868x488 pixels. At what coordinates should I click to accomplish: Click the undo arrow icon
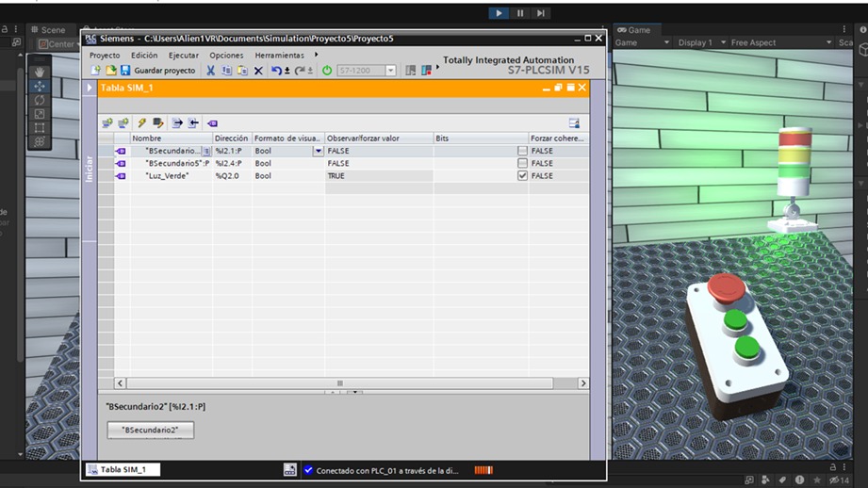point(276,71)
